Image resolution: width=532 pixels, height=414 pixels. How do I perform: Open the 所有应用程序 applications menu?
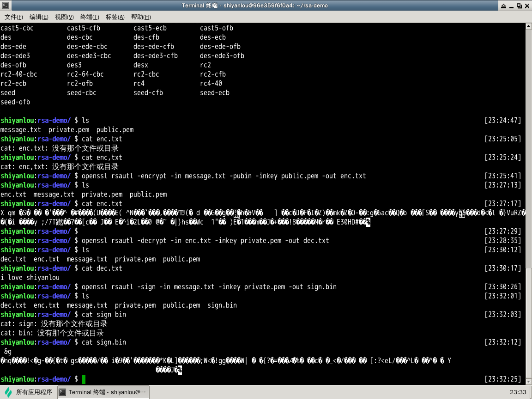(29, 392)
